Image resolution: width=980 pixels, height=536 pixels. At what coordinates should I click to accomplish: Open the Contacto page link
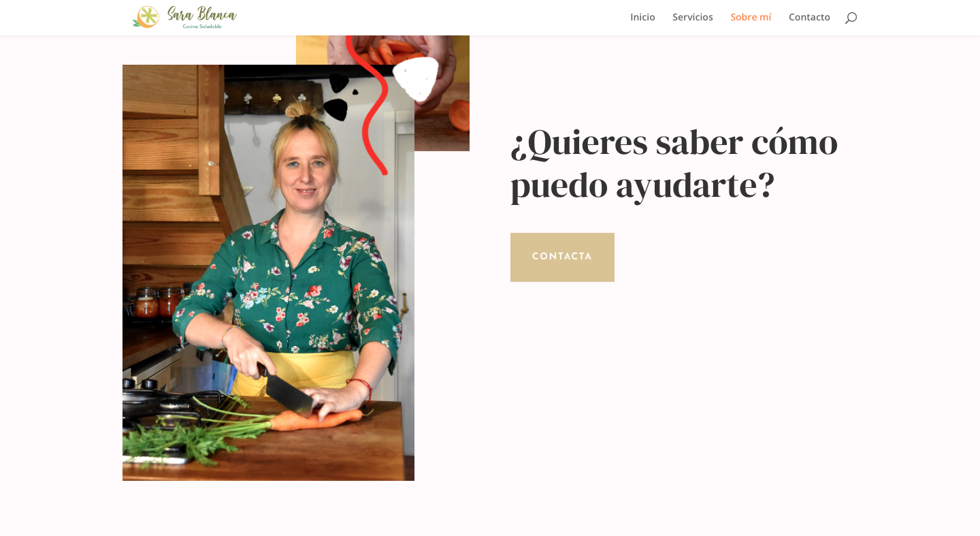[x=809, y=17]
